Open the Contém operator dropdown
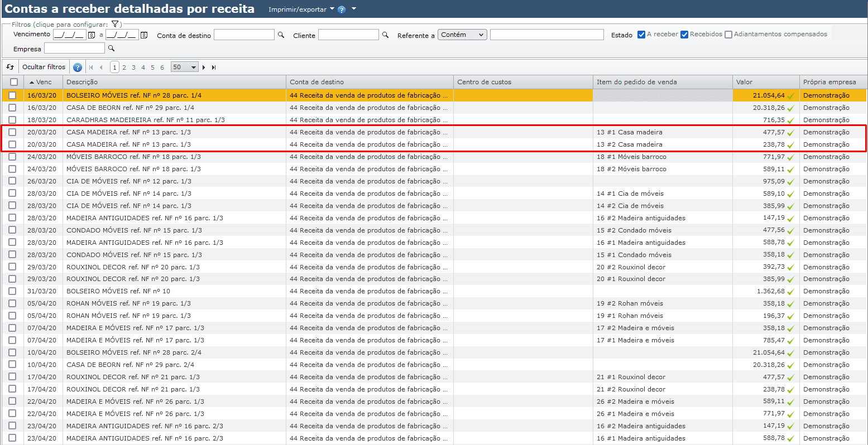868x445 pixels. (462, 35)
